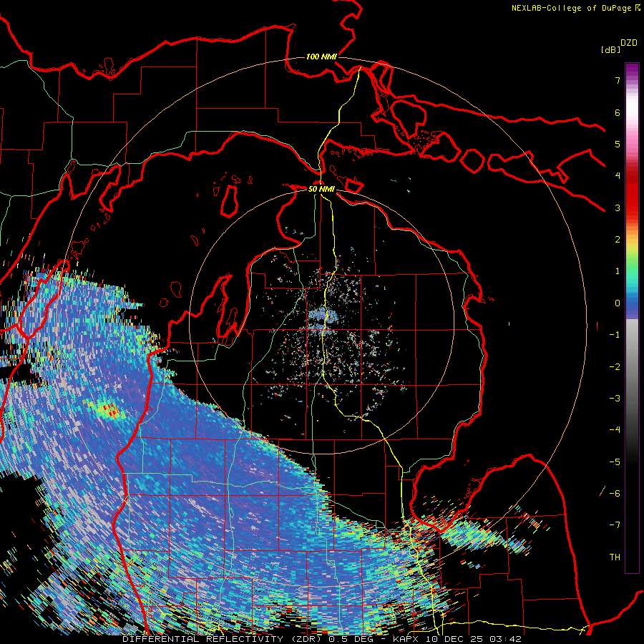
Task: Select the scale value "4" on legend
Action: click(x=618, y=176)
